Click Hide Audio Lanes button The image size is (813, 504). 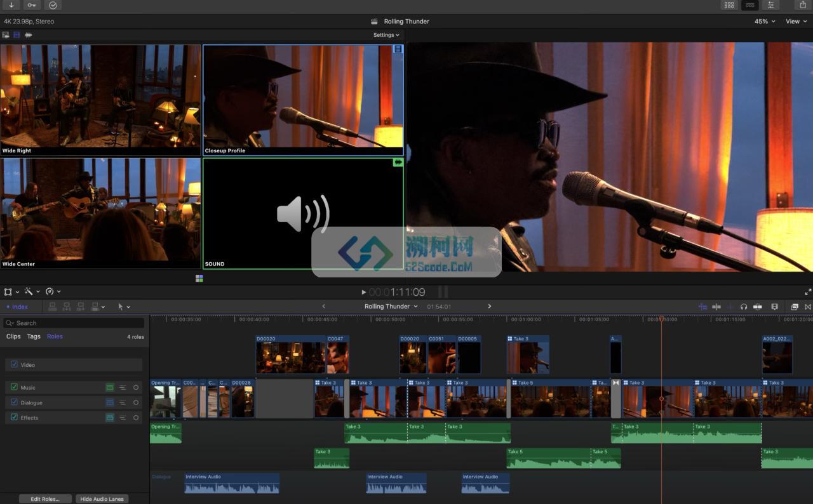pos(102,499)
